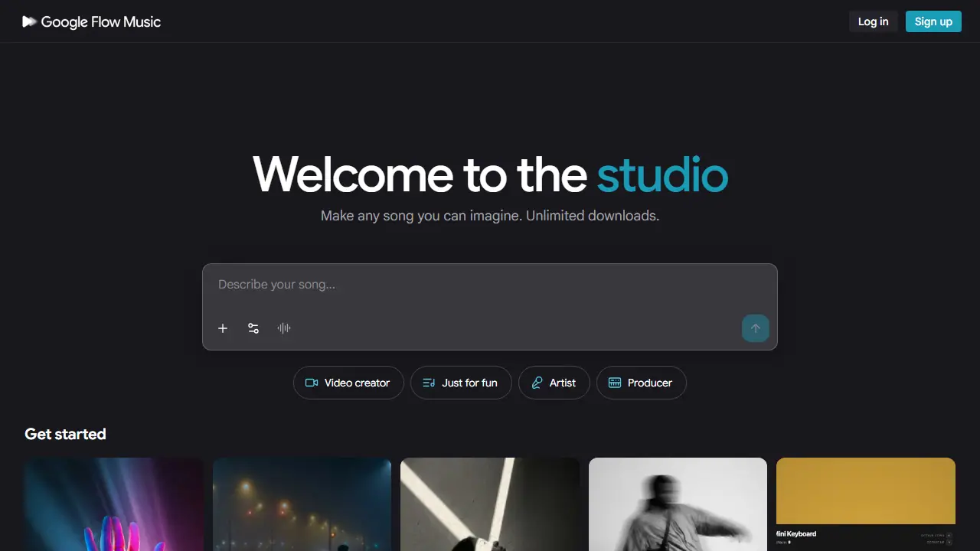The width and height of the screenshot is (980, 551).
Task: Open the yellow Mini Keyboard thumbnail
Action: (866, 504)
